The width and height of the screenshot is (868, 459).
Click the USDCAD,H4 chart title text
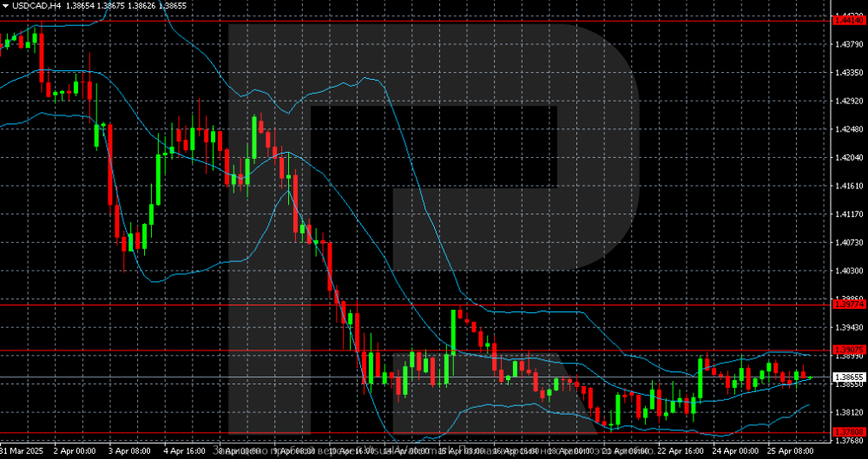click(x=36, y=5)
